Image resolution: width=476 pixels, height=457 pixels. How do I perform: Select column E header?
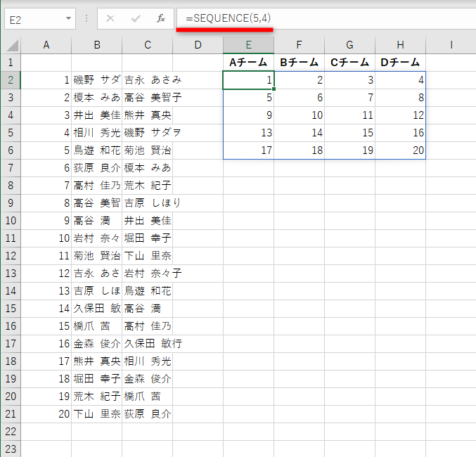point(249,45)
